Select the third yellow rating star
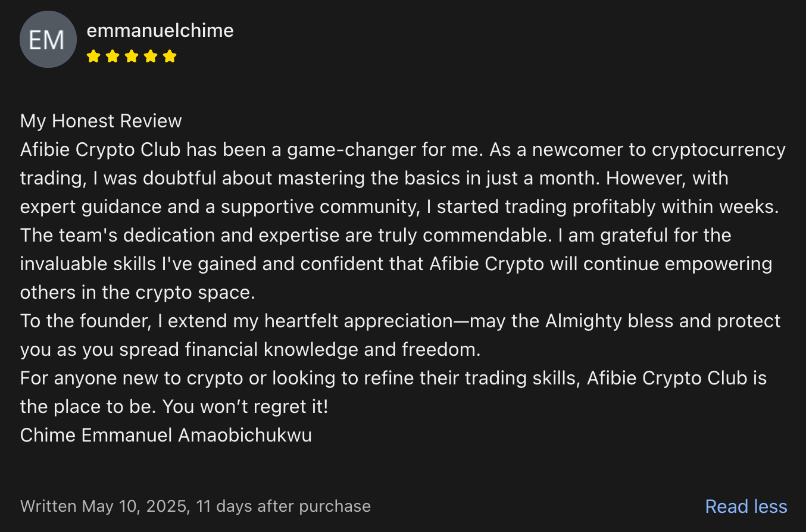Viewport: 806px width, 532px height. (132, 57)
